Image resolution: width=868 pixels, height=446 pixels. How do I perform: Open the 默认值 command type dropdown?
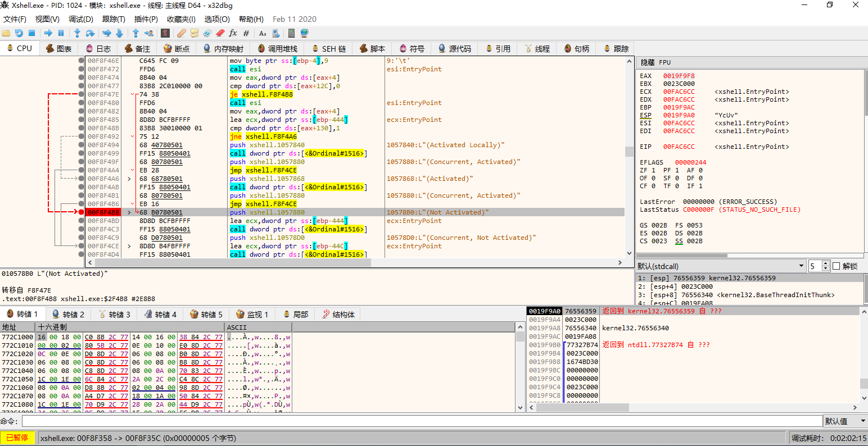[845, 421]
